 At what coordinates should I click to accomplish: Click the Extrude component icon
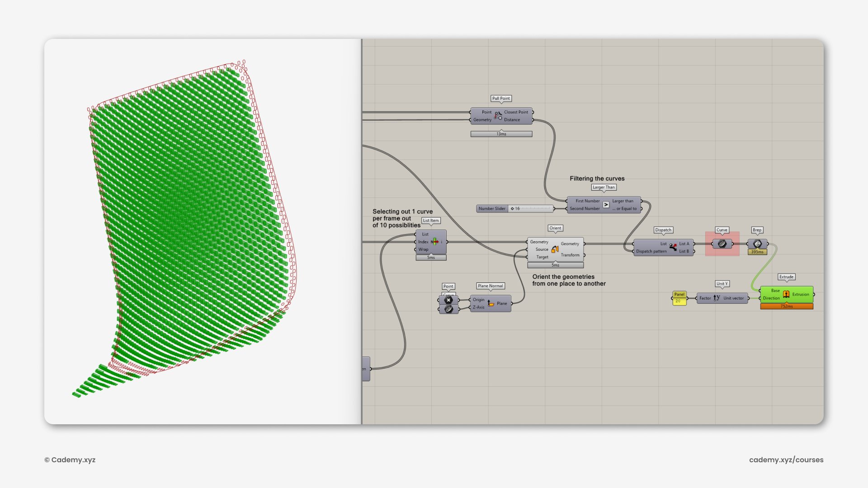coord(786,294)
